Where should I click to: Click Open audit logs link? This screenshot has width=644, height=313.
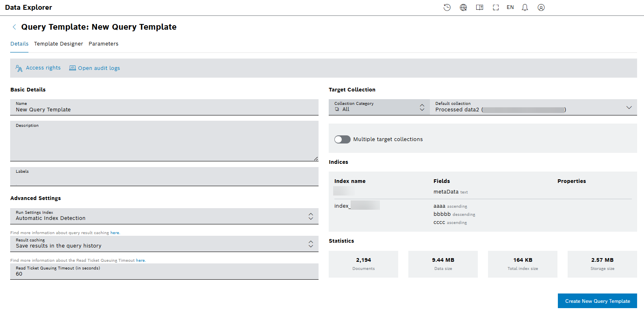99,68
